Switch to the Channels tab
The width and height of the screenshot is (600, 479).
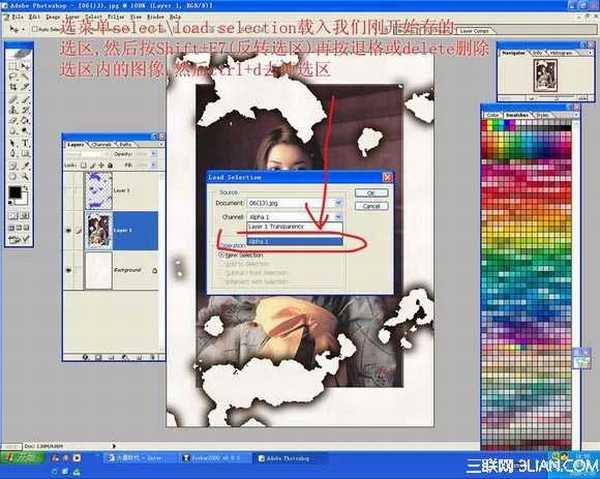point(102,145)
